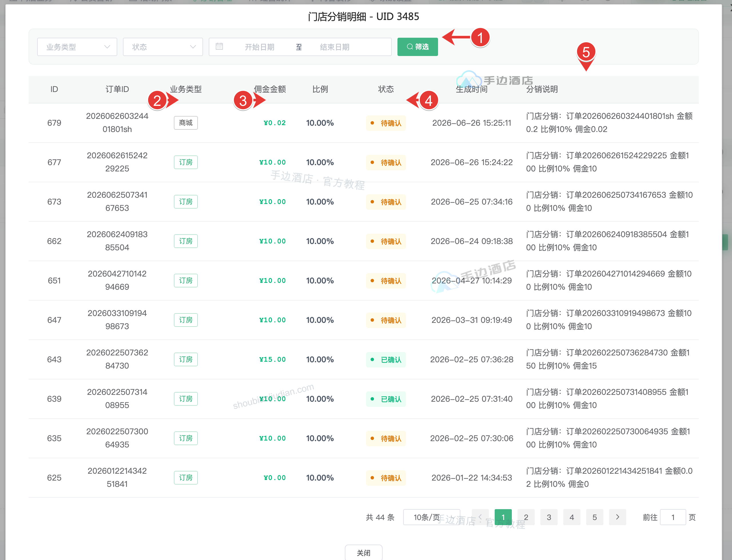
Task: Click timestamp 2026-01-22 14:34:53
Action: [x=472, y=478]
